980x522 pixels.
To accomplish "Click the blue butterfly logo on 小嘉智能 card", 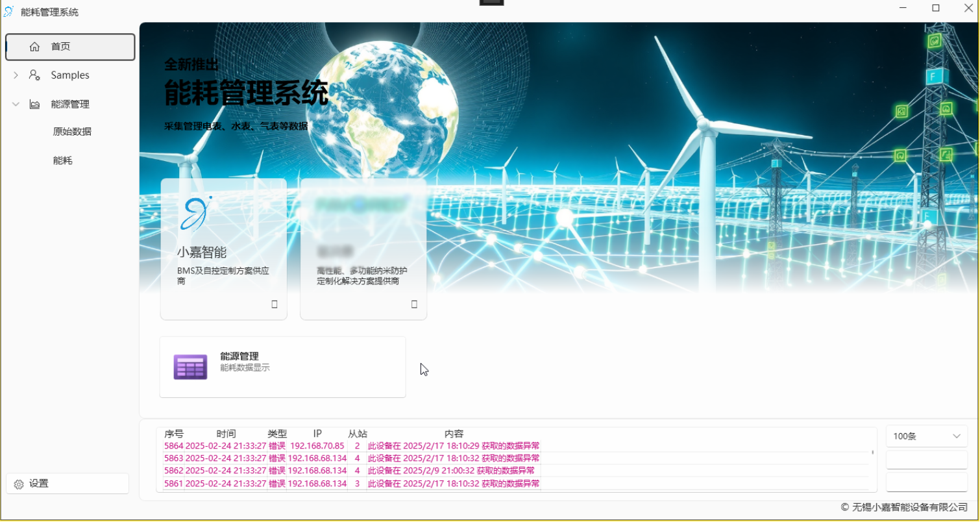I will coord(195,214).
